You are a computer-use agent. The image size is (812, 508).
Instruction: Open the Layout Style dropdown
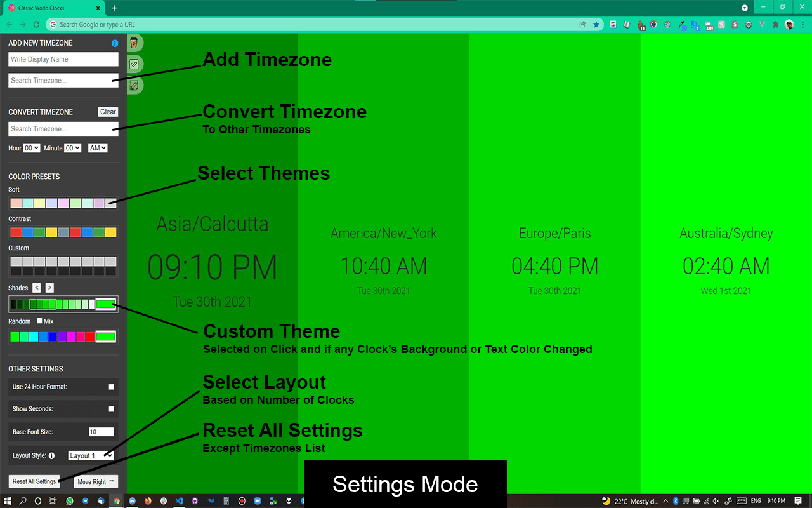click(92, 455)
